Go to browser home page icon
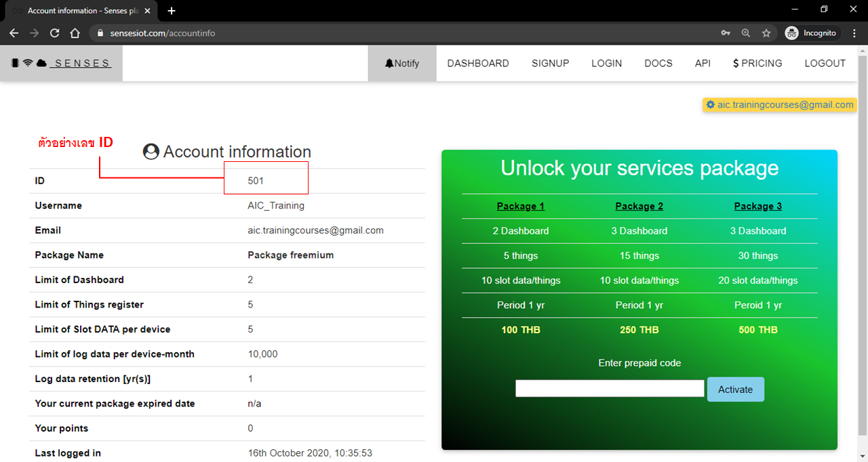The image size is (868, 462). click(75, 33)
